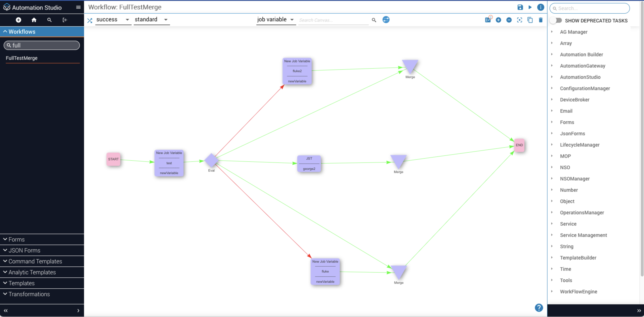Click the fit-to-screen canvas icon

(x=519, y=20)
